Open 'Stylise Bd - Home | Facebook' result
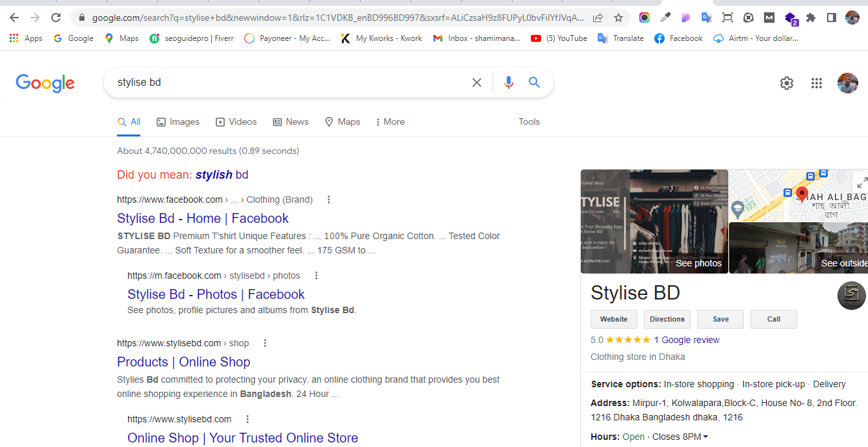 click(x=203, y=218)
